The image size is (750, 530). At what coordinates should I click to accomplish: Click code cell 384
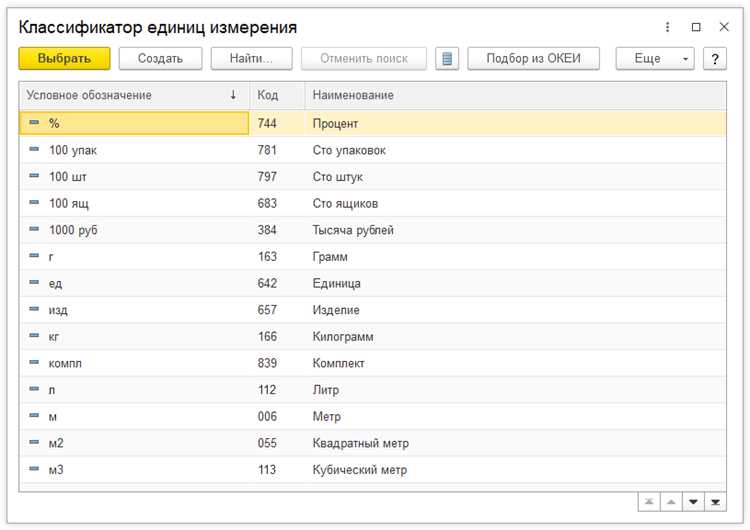[x=277, y=230]
